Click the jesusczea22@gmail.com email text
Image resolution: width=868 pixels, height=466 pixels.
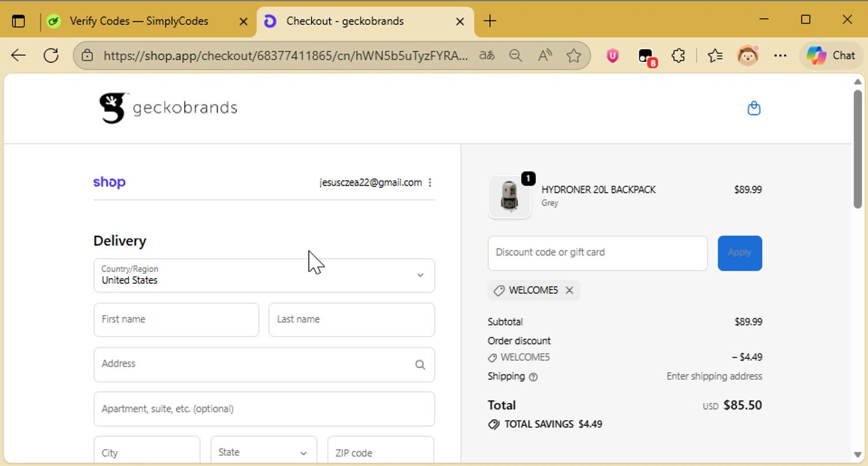tap(370, 183)
